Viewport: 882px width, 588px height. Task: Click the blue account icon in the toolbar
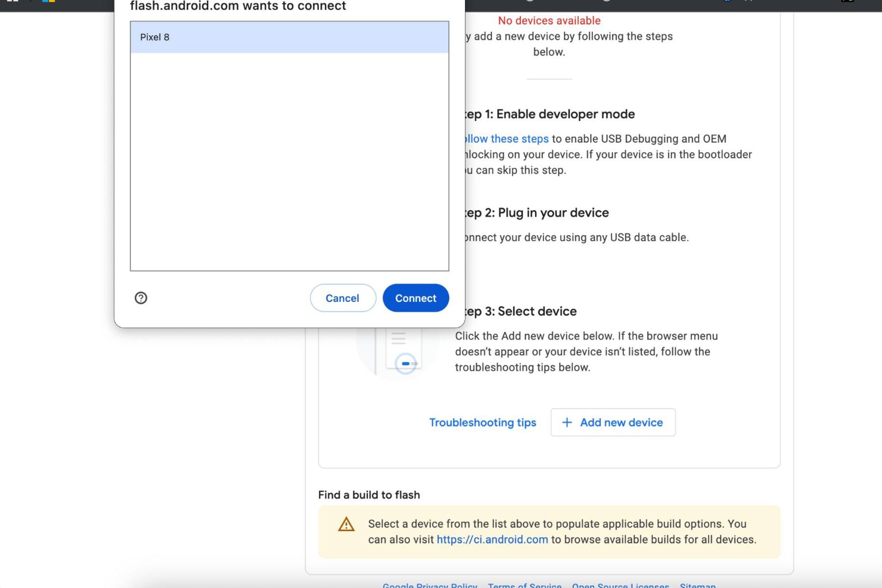(x=727, y=1)
